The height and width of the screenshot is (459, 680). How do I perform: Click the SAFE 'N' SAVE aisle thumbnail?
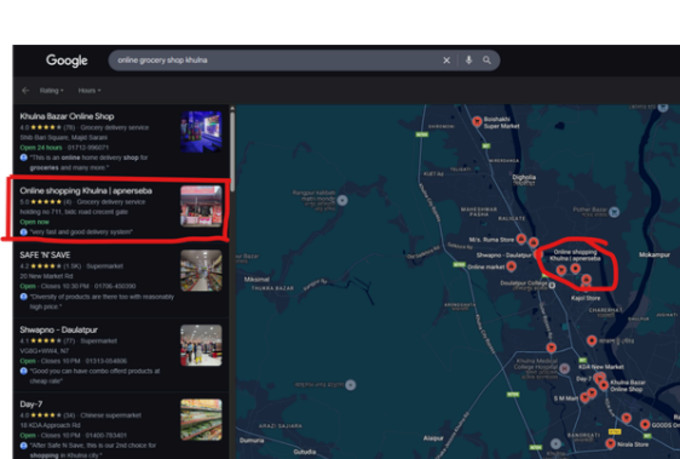(201, 270)
